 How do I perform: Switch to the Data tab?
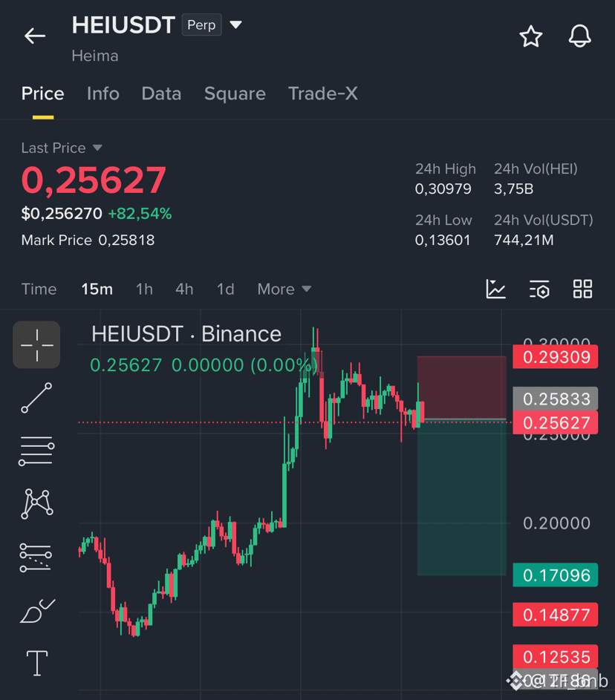tap(161, 94)
